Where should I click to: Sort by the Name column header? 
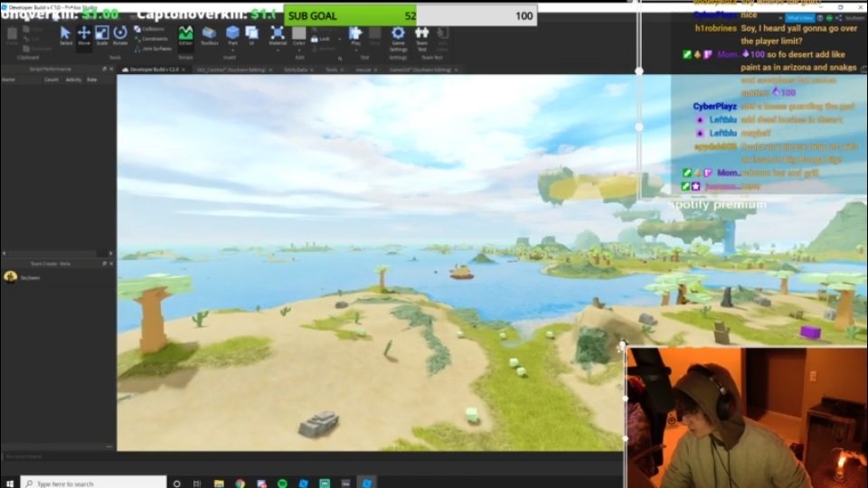click(x=8, y=80)
